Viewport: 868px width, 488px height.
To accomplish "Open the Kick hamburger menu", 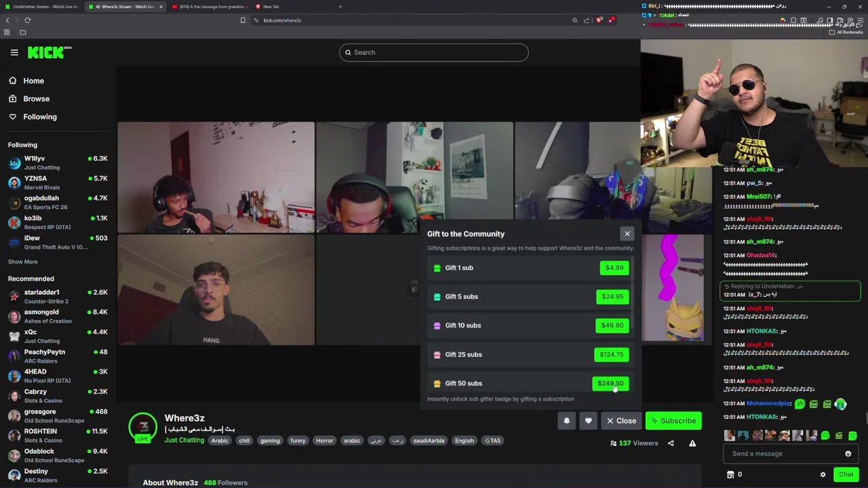I will (x=14, y=52).
